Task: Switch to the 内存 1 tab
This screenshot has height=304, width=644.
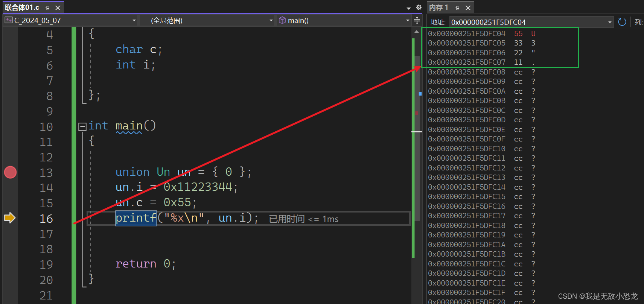Action: (439, 8)
